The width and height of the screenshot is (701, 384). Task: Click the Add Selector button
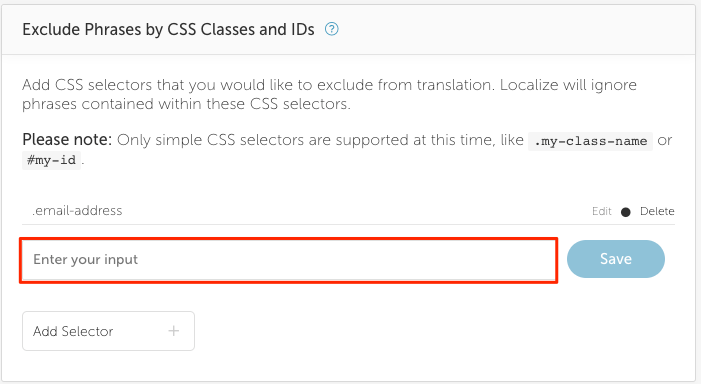coord(108,331)
